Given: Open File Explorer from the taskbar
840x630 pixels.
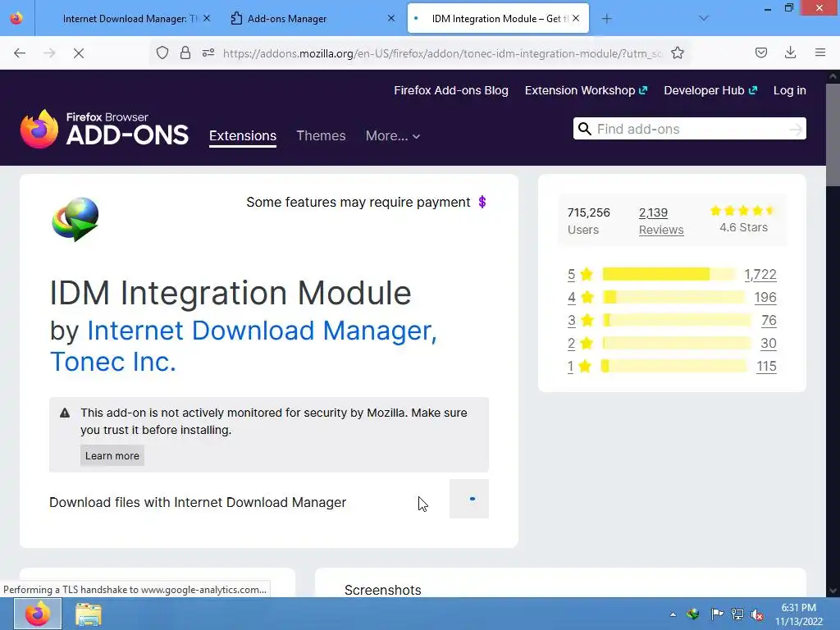Looking at the screenshot, I should coord(89,614).
